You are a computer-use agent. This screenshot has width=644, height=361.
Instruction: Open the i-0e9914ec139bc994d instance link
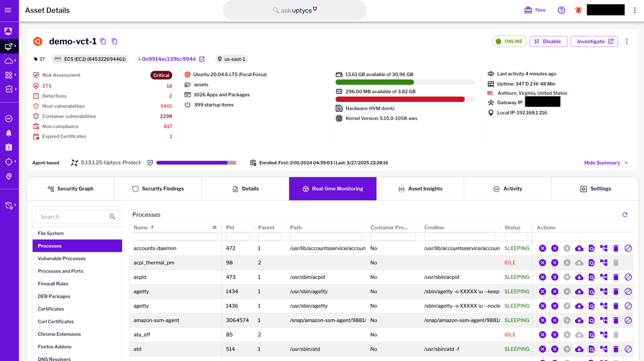(167, 59)
